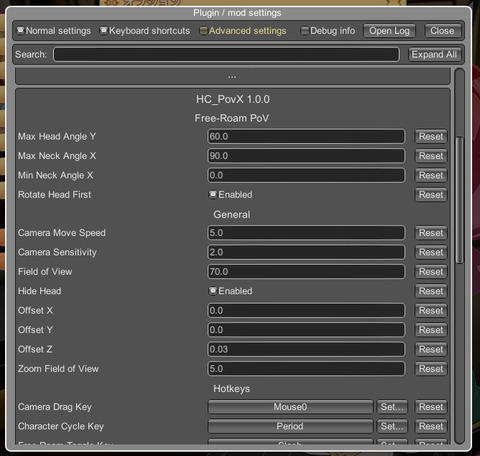Click the vertical scrollbar thumb of settings list
Viewport: 480px width, 456px height.
coord(460,200)
